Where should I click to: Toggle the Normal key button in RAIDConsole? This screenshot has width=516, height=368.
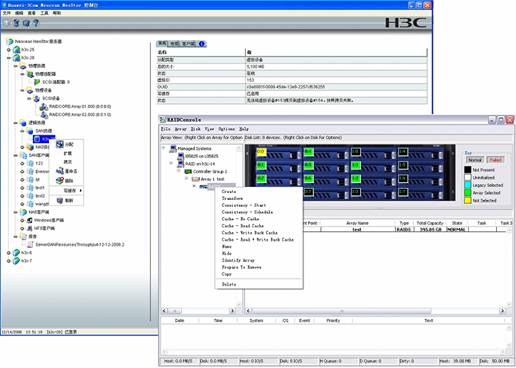[475, 160]
